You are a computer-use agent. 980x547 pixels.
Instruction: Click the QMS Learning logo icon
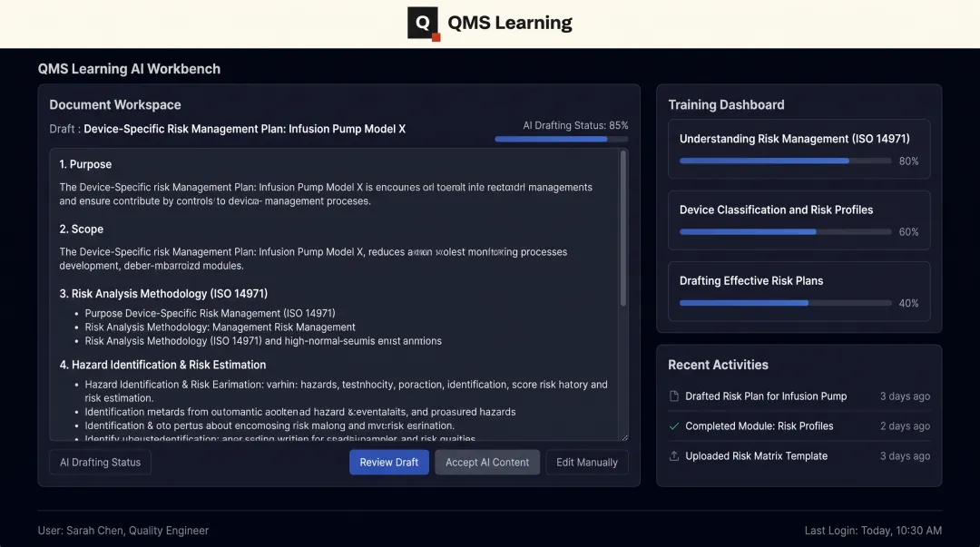tap(424, 24)
